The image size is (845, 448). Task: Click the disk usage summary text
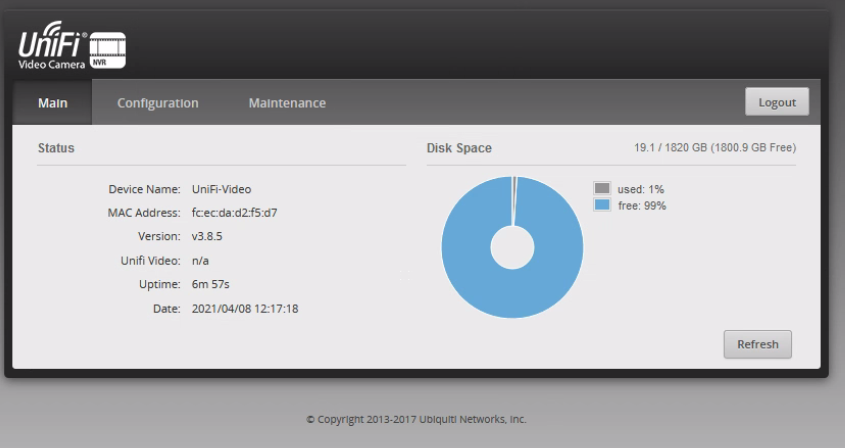point(715,148)
